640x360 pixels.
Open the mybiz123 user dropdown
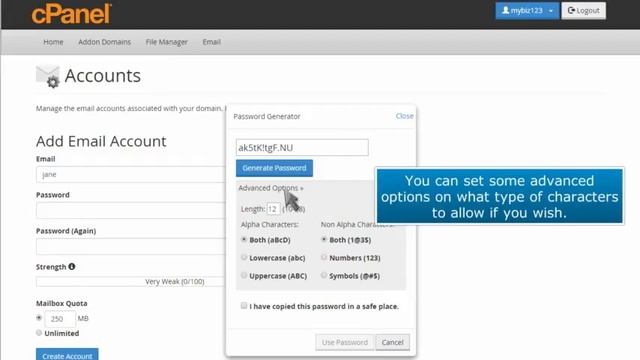527,11
